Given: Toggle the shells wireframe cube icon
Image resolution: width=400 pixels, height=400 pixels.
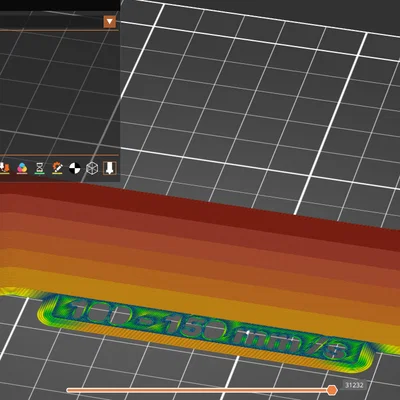Looking at the screenshot, I should pyautogui.click(x=92, y=168).
